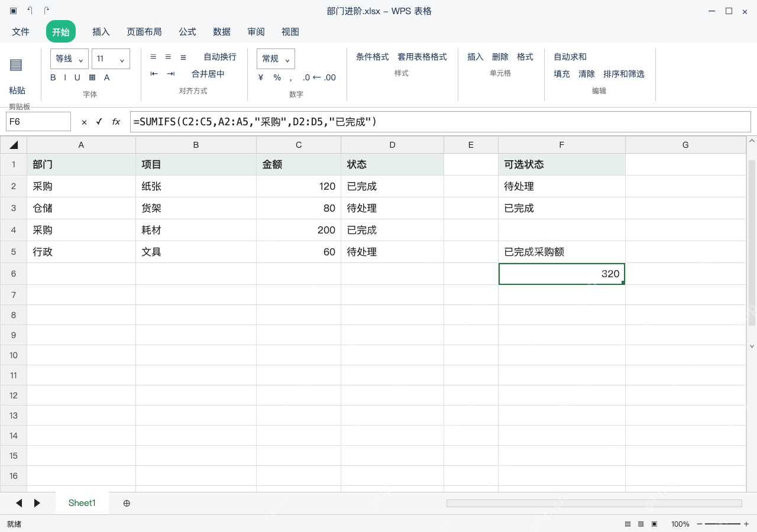Click the 填充 fill button
The height and width of the screenshot is (532, 757).
[562, 74]
